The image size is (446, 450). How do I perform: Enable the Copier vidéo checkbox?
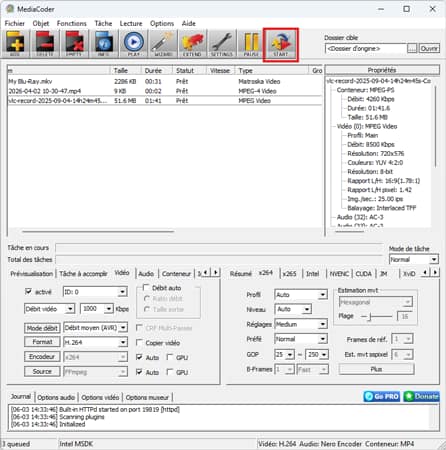(x=140, y=342)
